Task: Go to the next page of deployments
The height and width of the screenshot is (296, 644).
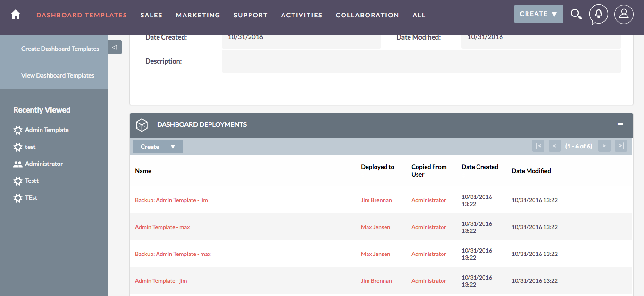Action: click(604, 146)
